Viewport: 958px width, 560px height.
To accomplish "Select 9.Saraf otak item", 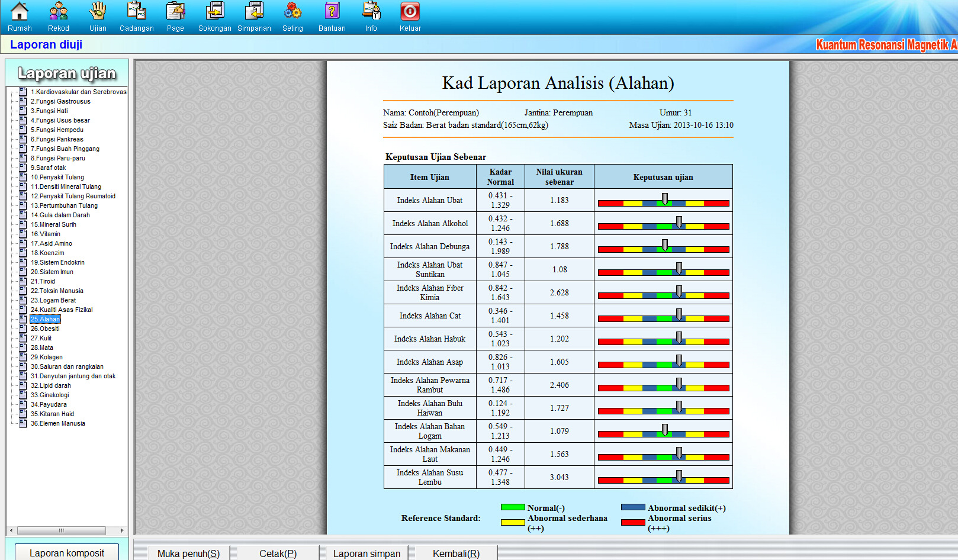I will tap(49, 168).
